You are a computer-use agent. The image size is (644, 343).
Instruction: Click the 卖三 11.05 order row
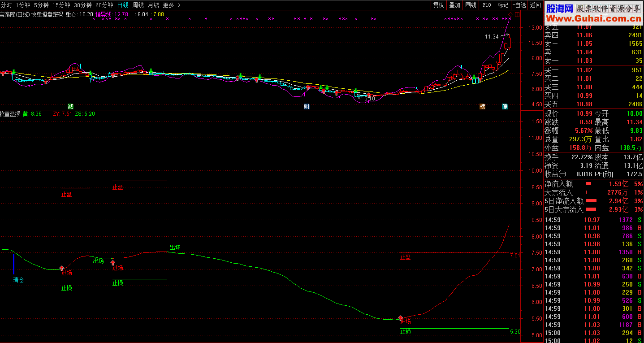coord(593,43)
